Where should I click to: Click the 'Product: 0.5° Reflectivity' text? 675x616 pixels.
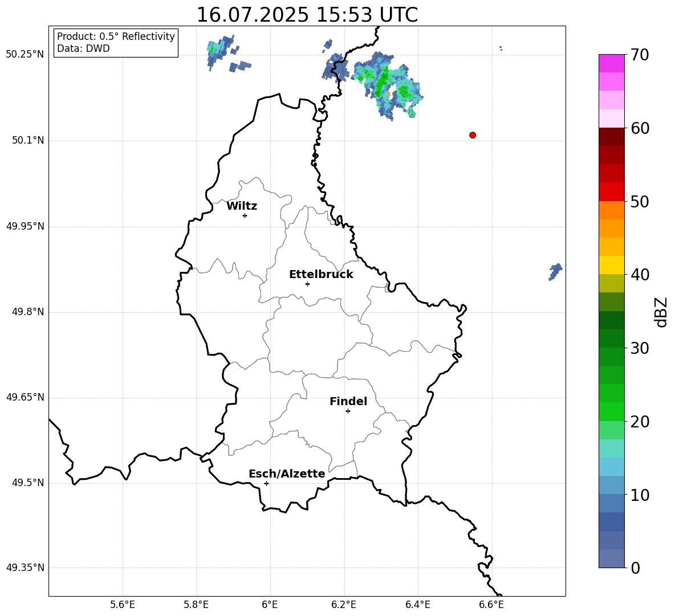(x=116, y=36)
